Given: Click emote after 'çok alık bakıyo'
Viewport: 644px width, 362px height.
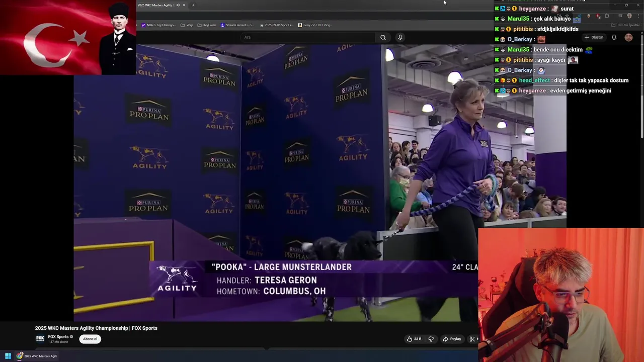Looking at the screenshot, I should click(x=577, y=19).
